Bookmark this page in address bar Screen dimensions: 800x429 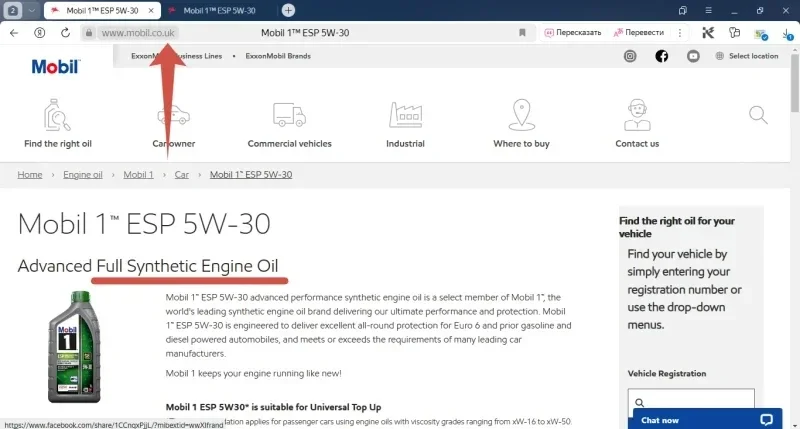[x=522, y=32]
